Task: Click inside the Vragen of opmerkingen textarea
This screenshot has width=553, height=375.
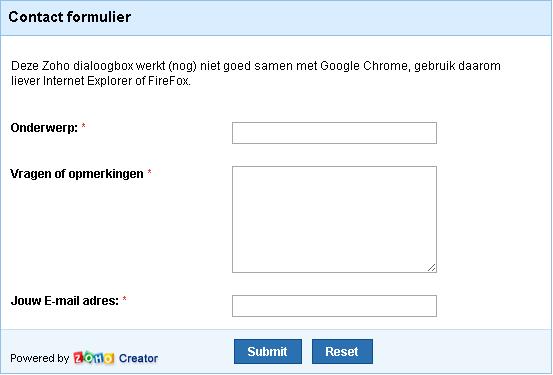Action: coord(334,219)
